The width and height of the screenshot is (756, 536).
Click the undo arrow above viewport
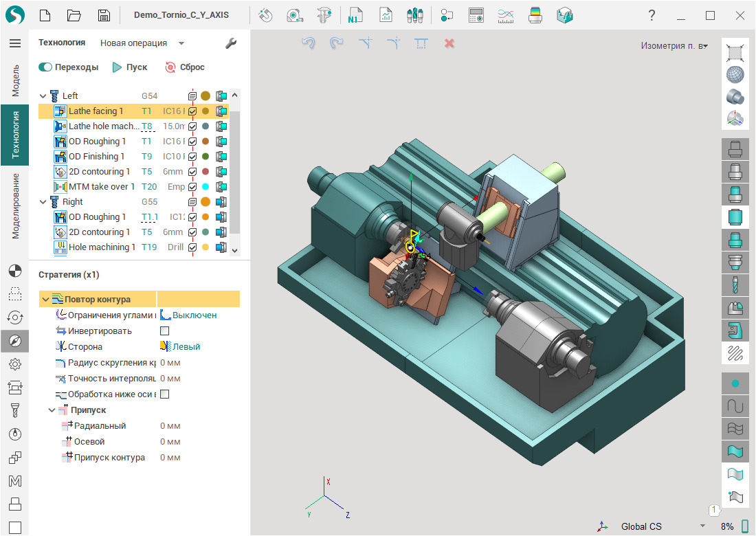click(x=309, y=43)
